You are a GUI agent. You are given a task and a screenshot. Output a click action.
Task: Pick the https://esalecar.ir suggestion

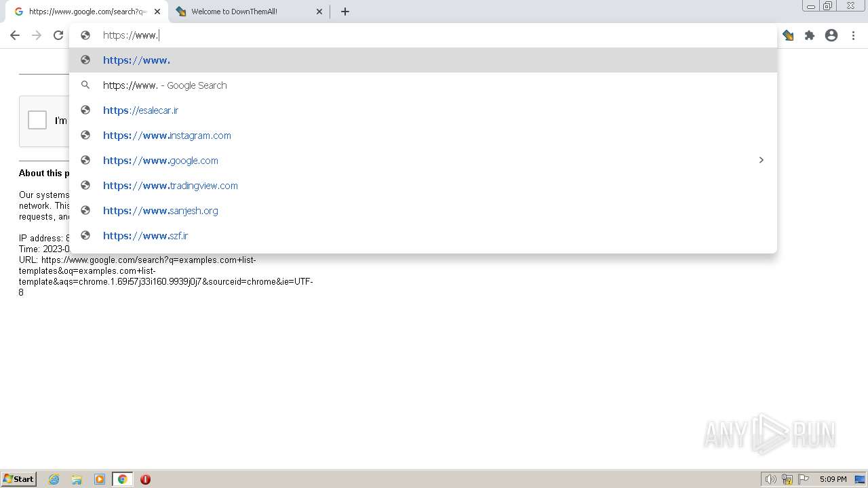point(423,110)
